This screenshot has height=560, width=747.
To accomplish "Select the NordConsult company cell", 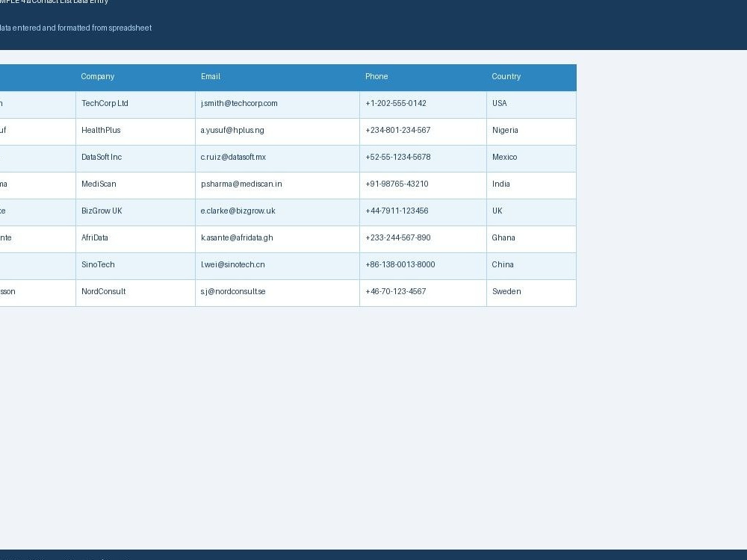I will pos(135,293).
